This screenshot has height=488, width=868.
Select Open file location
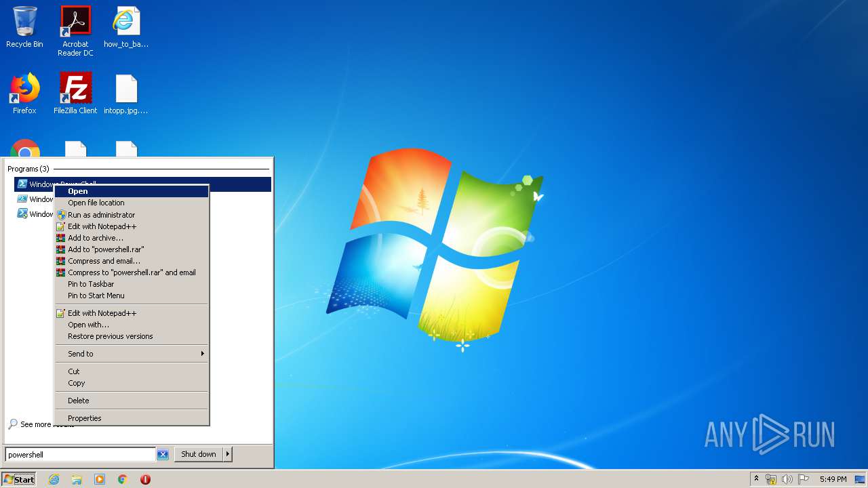(x=132, y=203)
